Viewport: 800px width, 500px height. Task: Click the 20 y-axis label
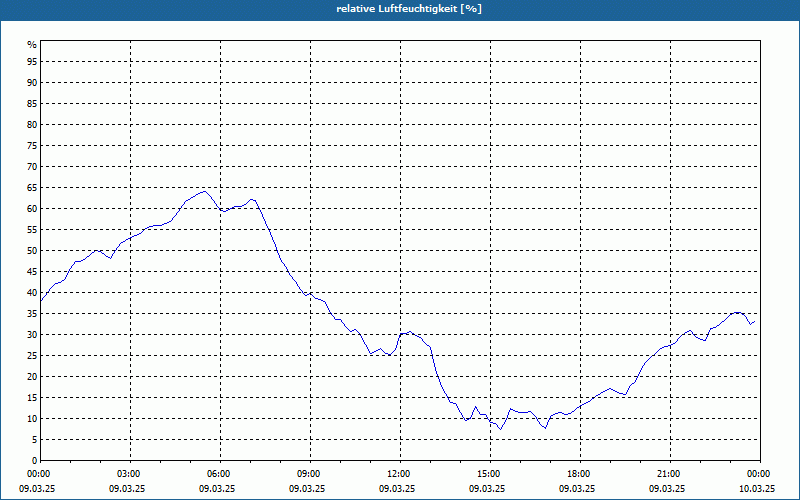click(x=32, y=377)
